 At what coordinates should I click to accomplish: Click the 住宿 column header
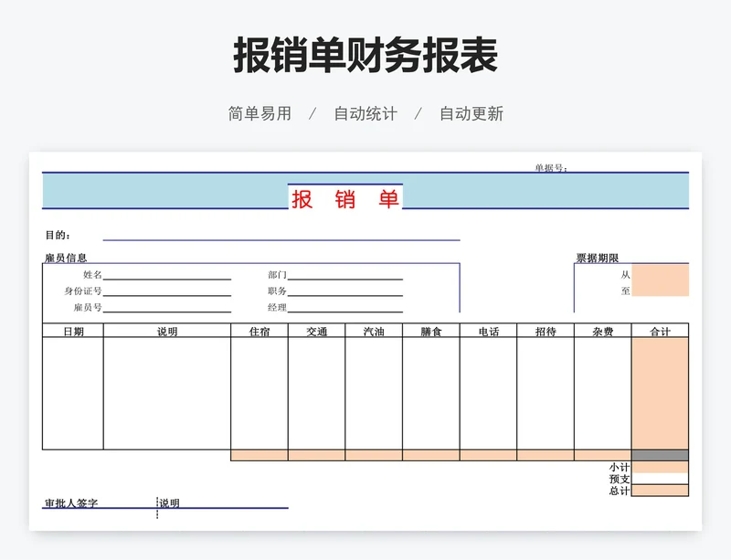click(x=260, y=331)
